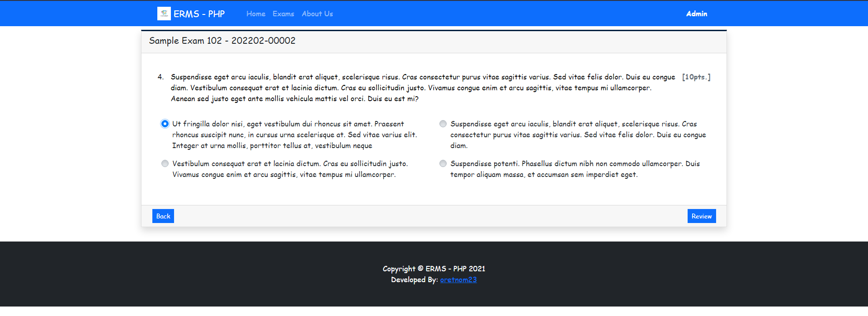Image resolution: width=868 pixels, height=316 pixels.
Task: Go back to the previous question
Action: (163, 216)
